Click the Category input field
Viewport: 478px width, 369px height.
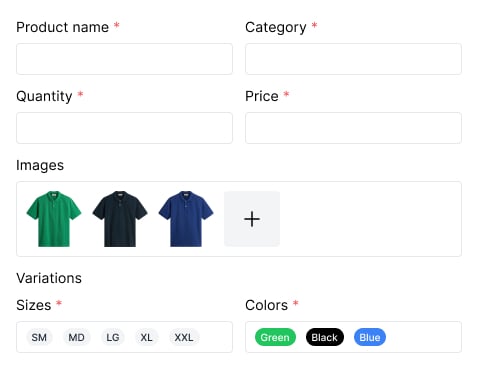(x=353, y=59)
